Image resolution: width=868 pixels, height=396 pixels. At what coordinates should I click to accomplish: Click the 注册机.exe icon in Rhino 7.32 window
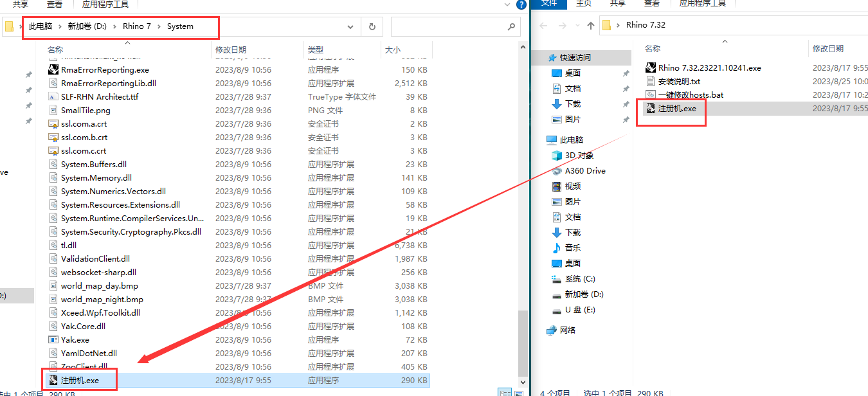(x=650, y=108)
